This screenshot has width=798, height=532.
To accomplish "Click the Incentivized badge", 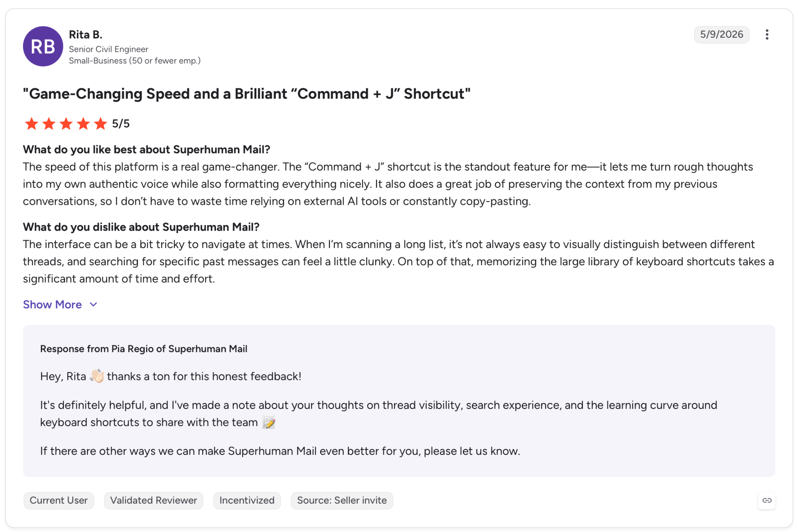I will 247,500.
